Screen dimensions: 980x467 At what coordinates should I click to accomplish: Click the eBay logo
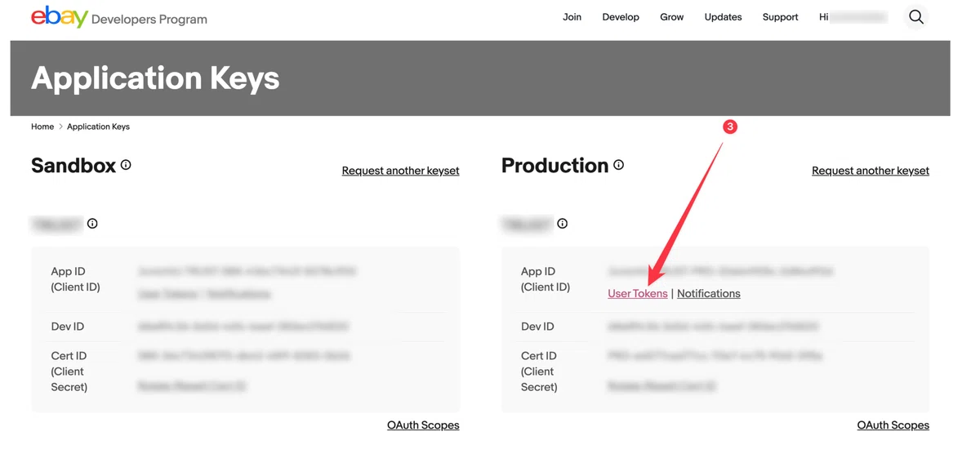coord(59,16)
